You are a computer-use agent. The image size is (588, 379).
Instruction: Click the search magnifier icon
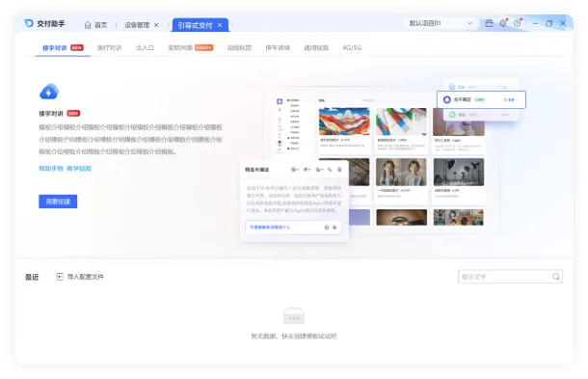click(556, 277)
